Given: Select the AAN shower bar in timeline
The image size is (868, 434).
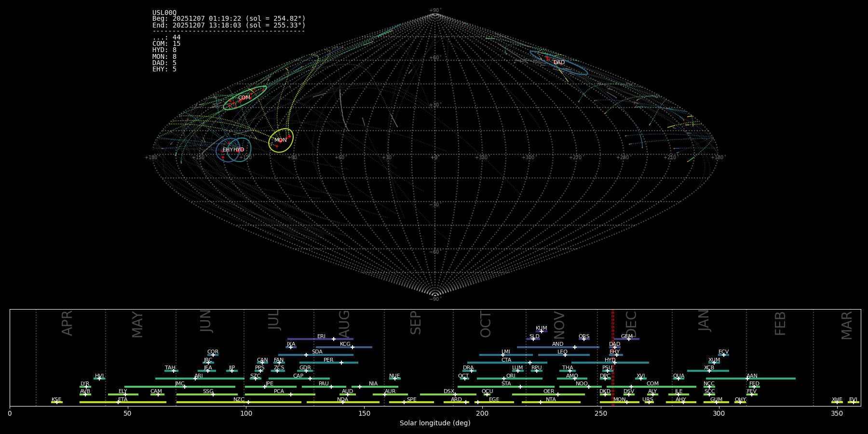Looking at the screenshot, I should click(x=750, y=379).
